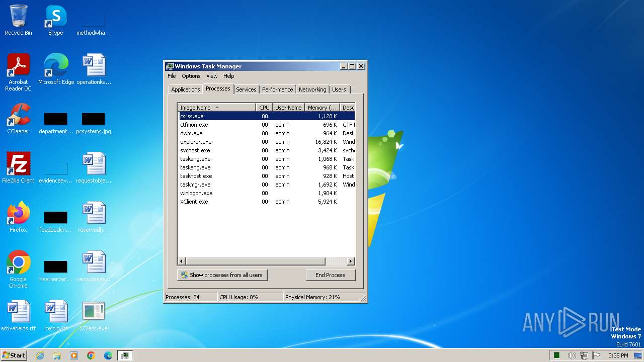644x362 pixels.
Task: Select the taskhost.exe process row
Action: point(266,176)
